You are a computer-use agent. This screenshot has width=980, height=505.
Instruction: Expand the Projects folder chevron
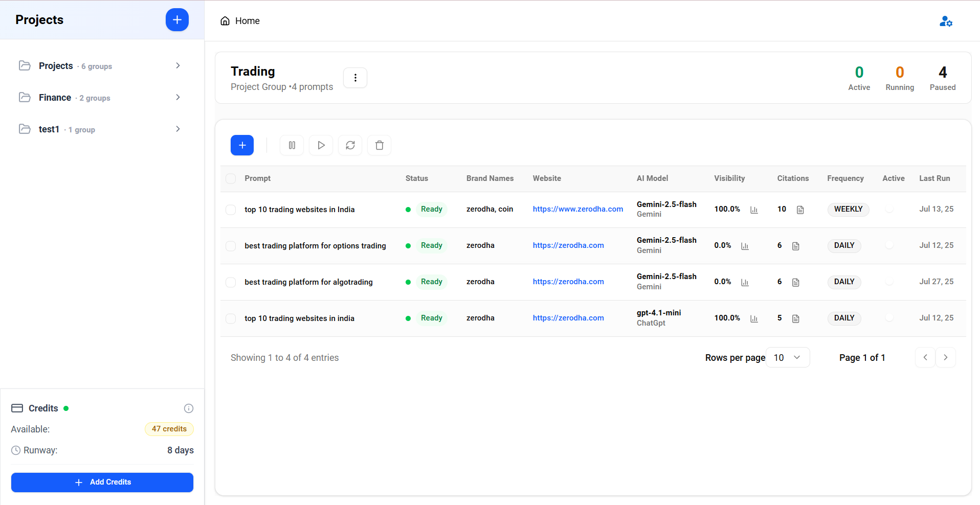coord(177,65)
